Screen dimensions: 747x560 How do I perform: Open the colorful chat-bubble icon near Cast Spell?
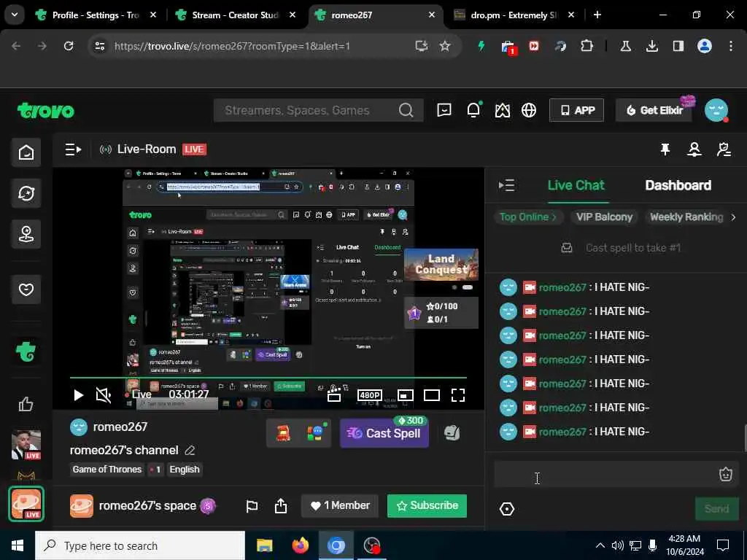[316, 433]
